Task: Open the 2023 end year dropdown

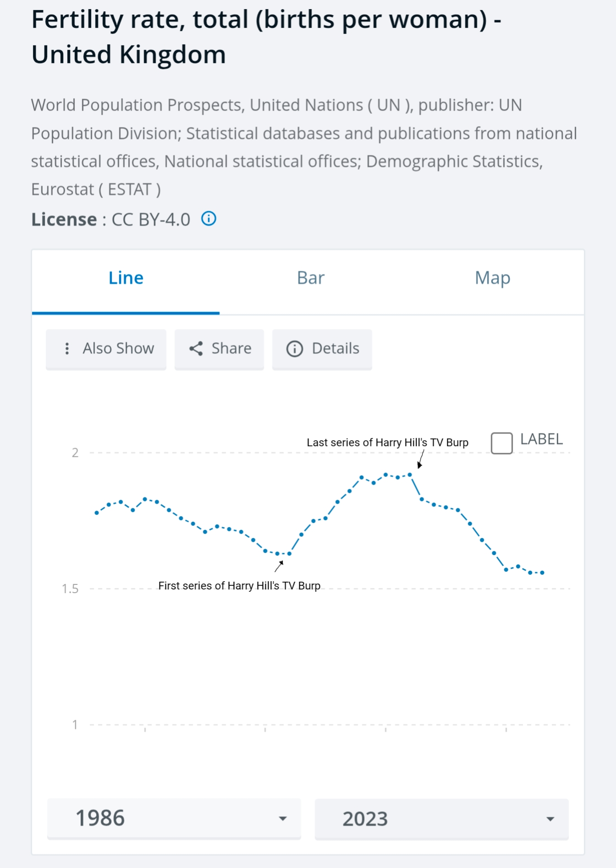Action: pyautogui.click(x=441, y=819)
